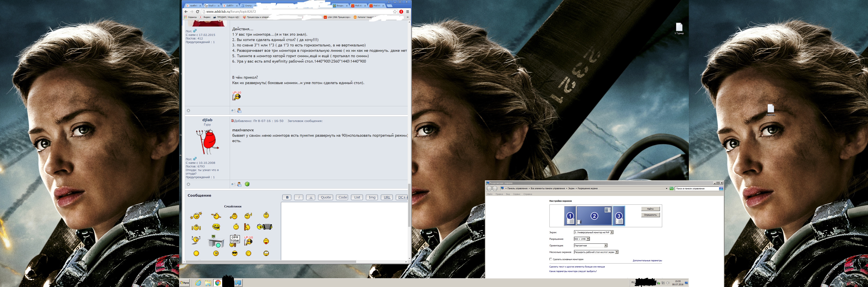Check 'Сделать основным монитором' checkbox
Viewport: 868px width, 287px height.
point(551,259)
